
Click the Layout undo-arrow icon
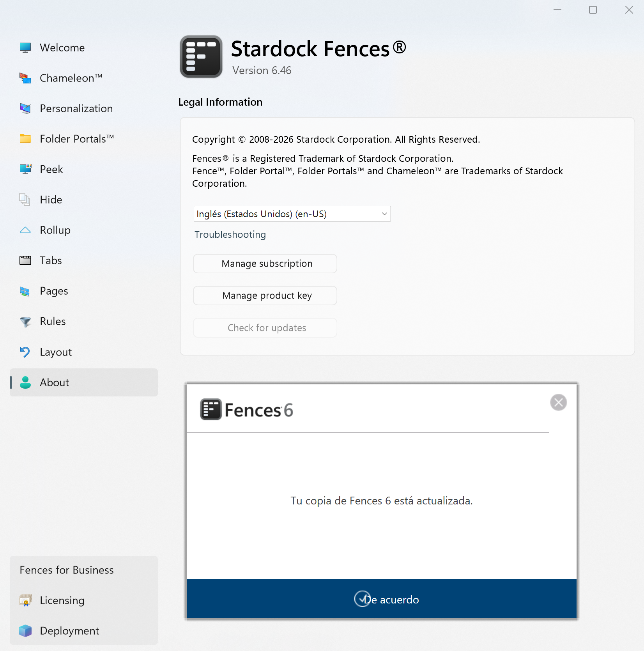25,352
